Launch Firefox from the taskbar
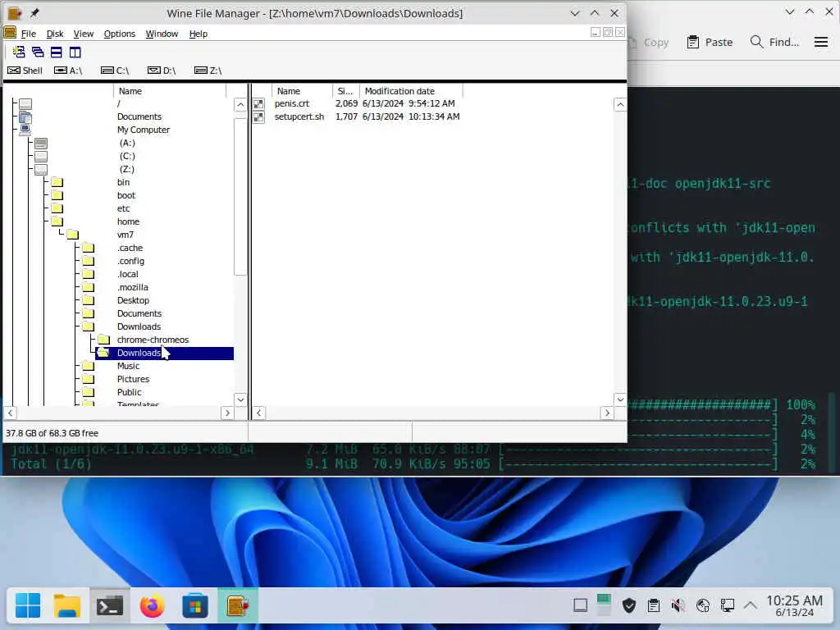This screenshot has height=630, width=840. (152, 606)
